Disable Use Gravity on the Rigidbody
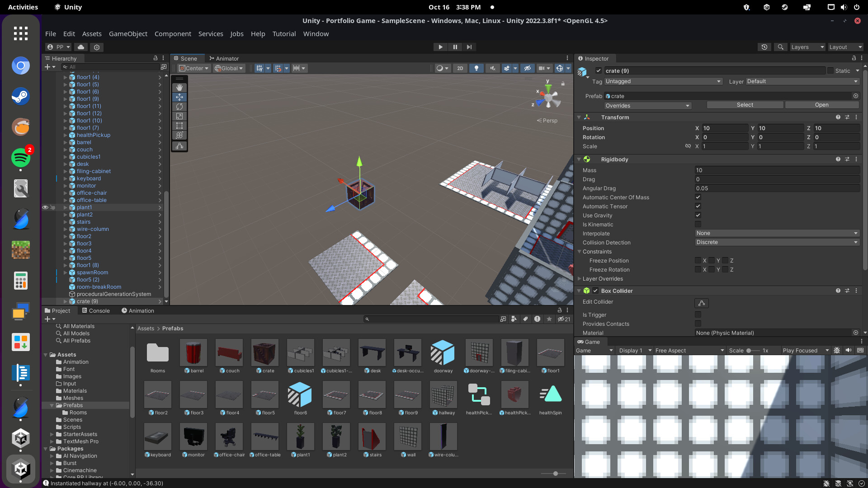 (x=698, y=215)
